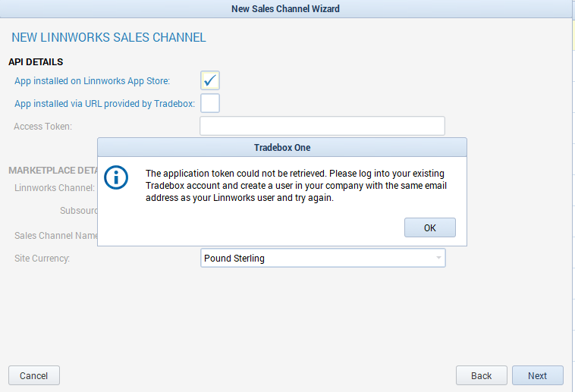Click into the Access Token field
This screenshot has width=575, height=392.
pyautogui.click(x=322, y=126)
